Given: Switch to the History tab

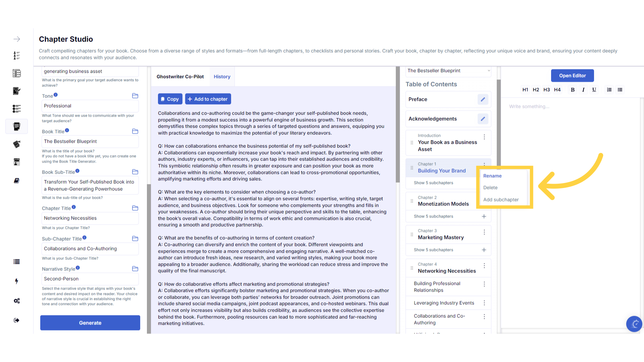Looking at the screenshot, I should point(222,76).
